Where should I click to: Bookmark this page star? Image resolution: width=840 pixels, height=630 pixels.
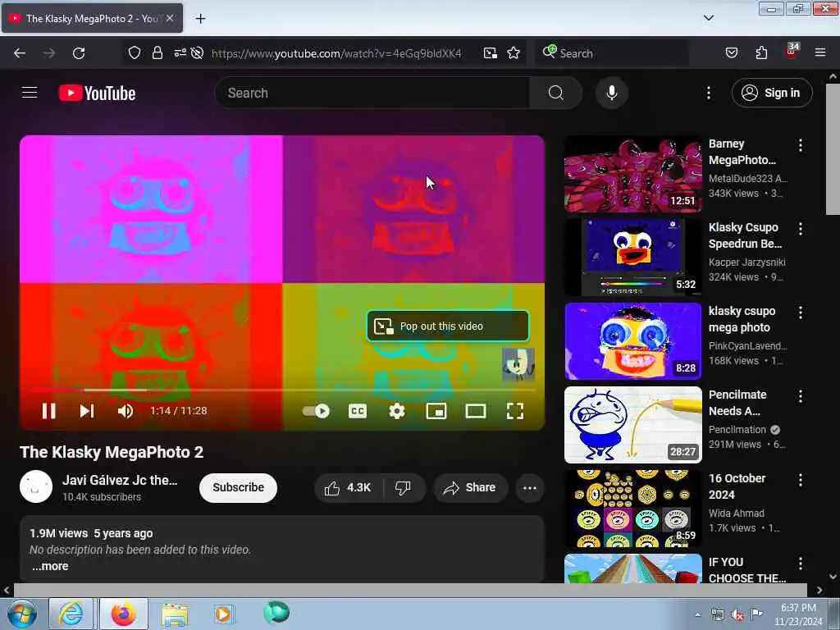tap(514, 53)
